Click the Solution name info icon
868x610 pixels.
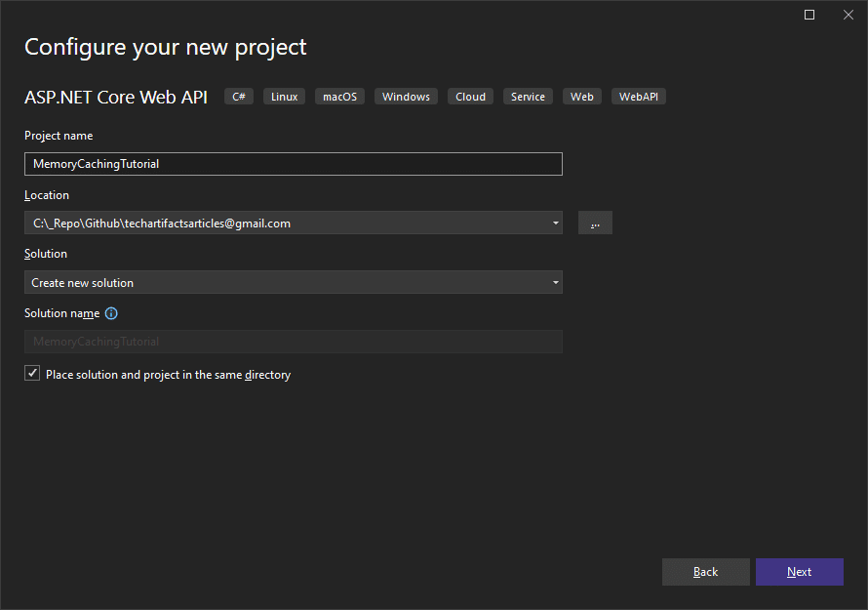pyautogui.click(x=111, y=313)
